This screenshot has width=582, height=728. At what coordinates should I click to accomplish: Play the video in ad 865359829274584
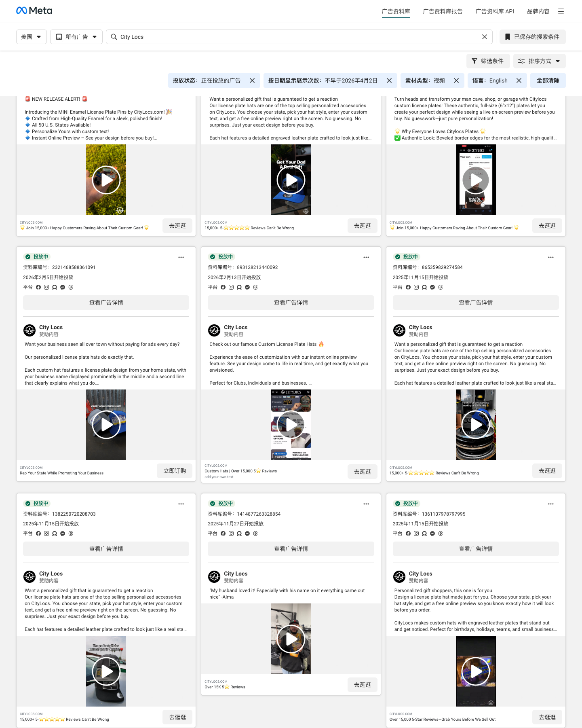click(x=476, y=425)
